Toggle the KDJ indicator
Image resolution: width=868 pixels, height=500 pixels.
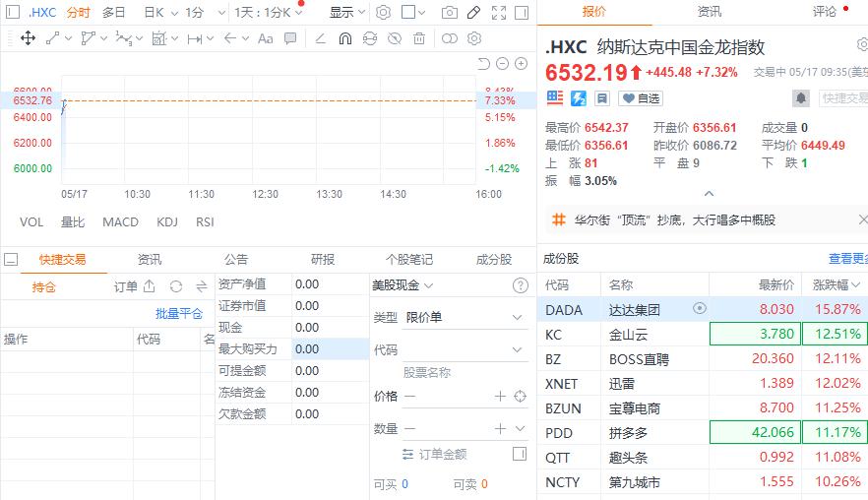[x=167, y=222]
